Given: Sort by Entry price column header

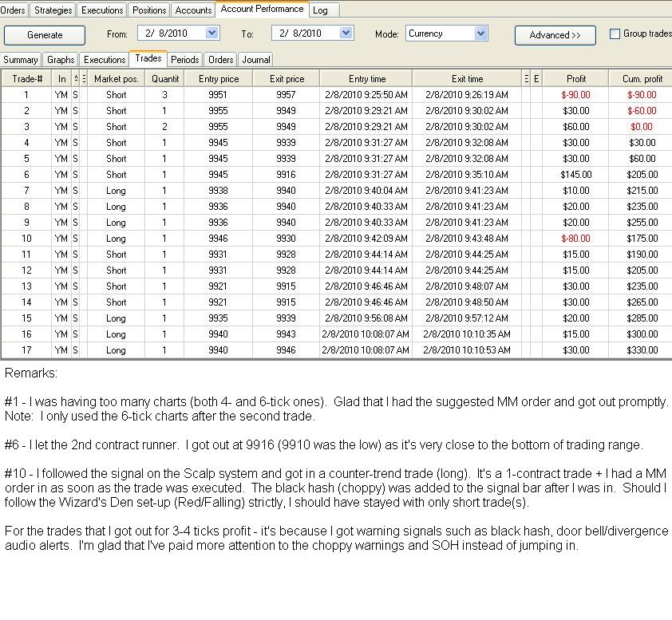Looking at the screenshot, I should tap(218, 79).
